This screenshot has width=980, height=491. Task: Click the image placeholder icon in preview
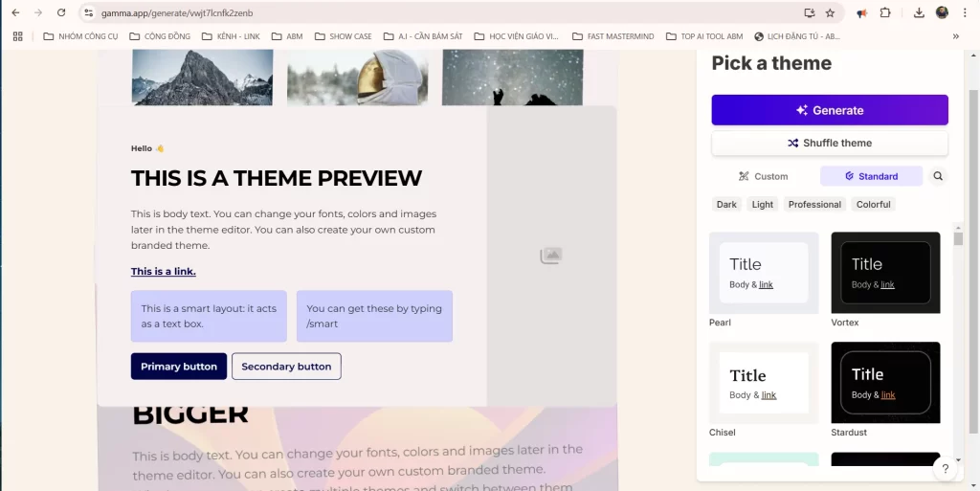(x=551, y=256)
